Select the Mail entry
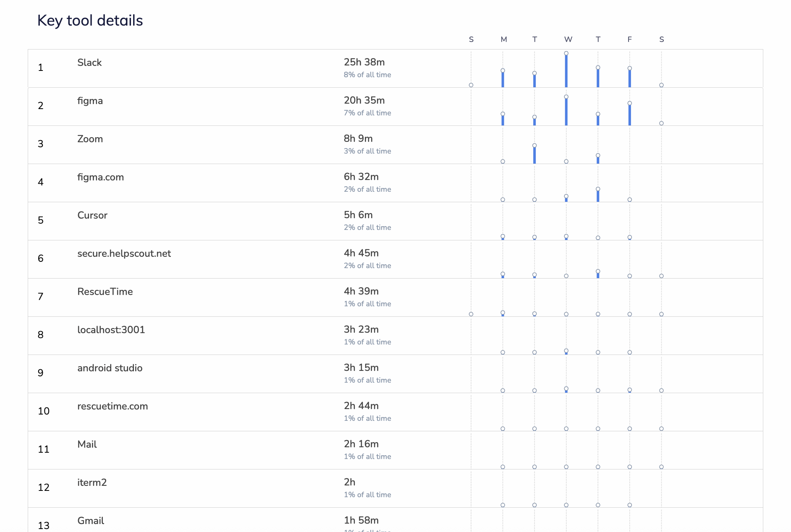Viewport: 791px width, 532px height. coord(395,450)
